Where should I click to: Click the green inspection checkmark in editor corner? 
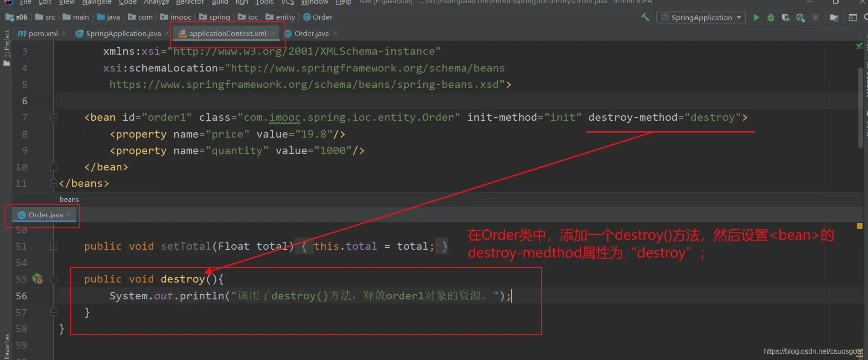859,46
